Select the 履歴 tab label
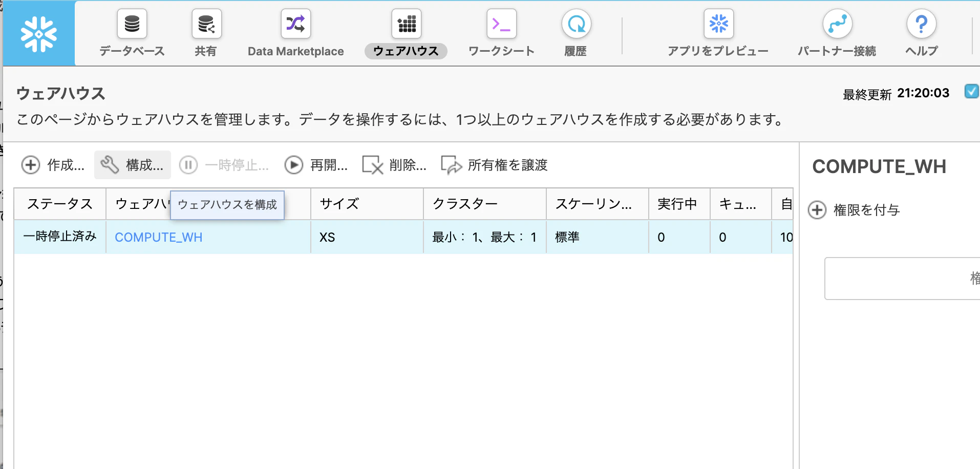Screen dimensions: 980x469 pyautogui.click(x=576, y=51)
